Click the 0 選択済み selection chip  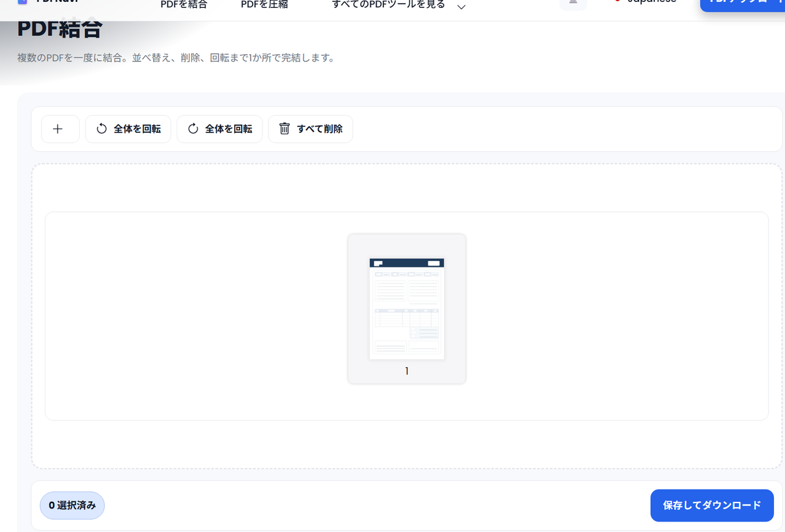(72, 505)
